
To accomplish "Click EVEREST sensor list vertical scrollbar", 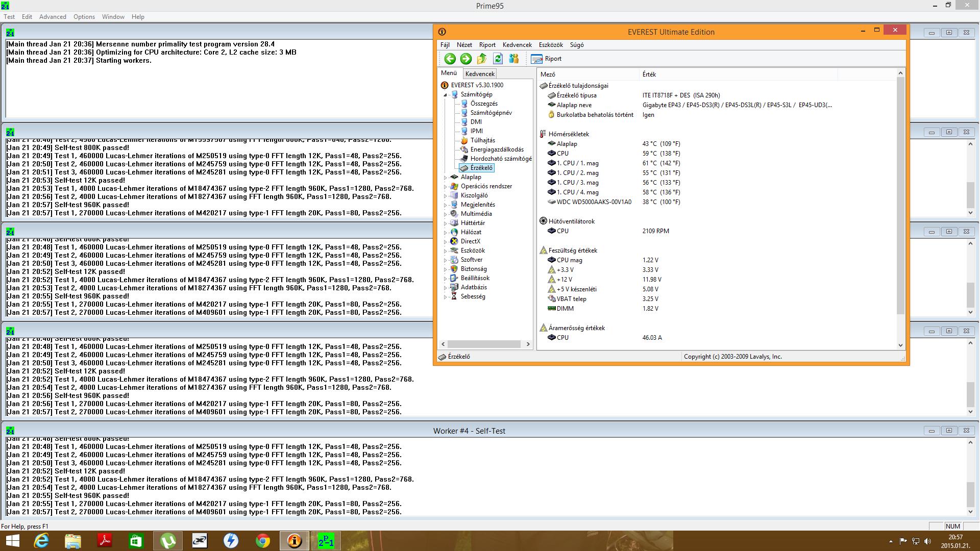I will [x=900, y=196].
